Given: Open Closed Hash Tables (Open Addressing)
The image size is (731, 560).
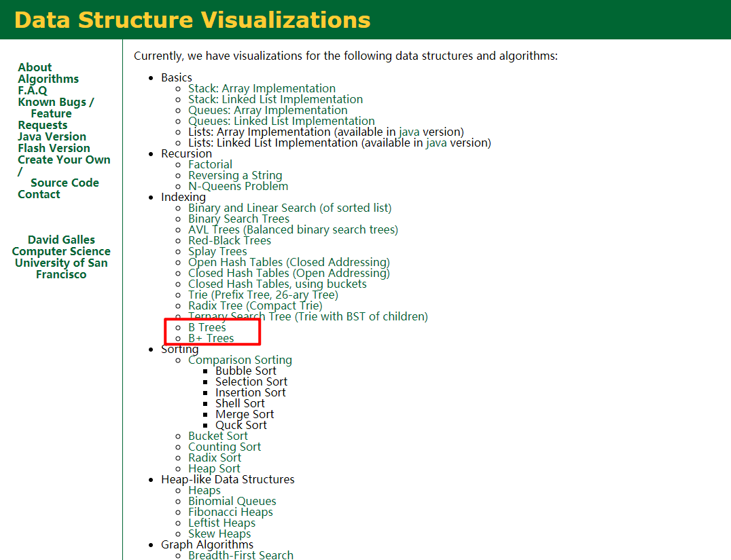Looking at the screenshot, I should [289, 274].
